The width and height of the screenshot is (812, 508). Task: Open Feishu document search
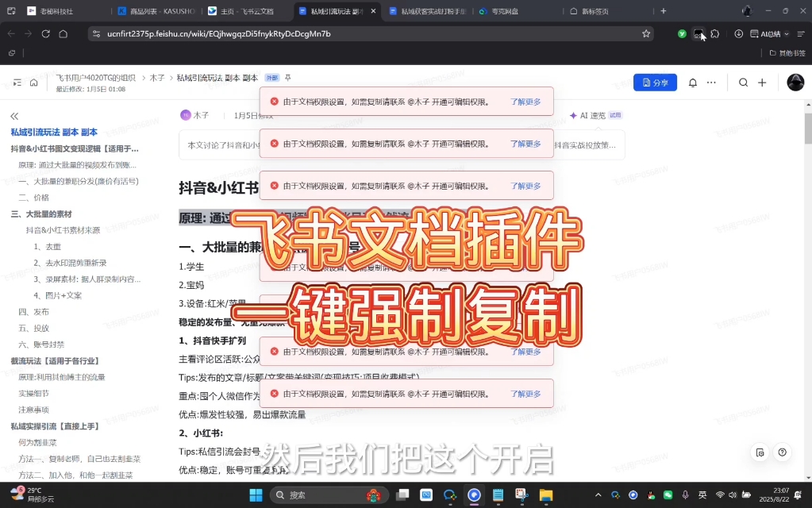click(743, 83)
